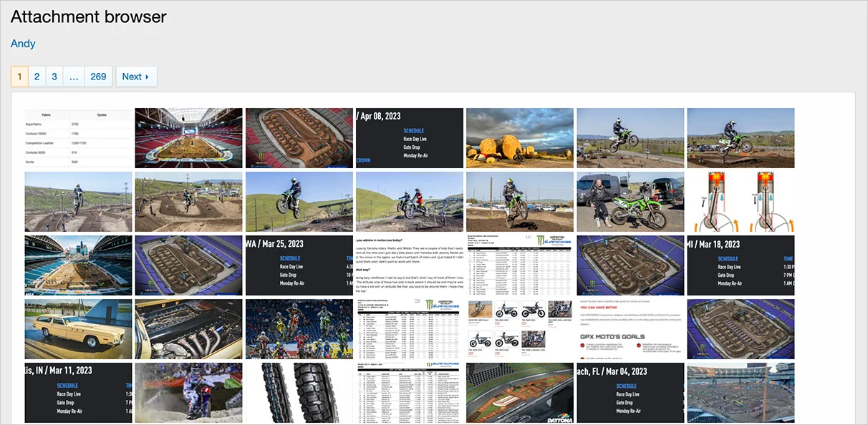Jump to last page 269
The height and width of the screenshot is (425, 868).
tap(98, 77)
